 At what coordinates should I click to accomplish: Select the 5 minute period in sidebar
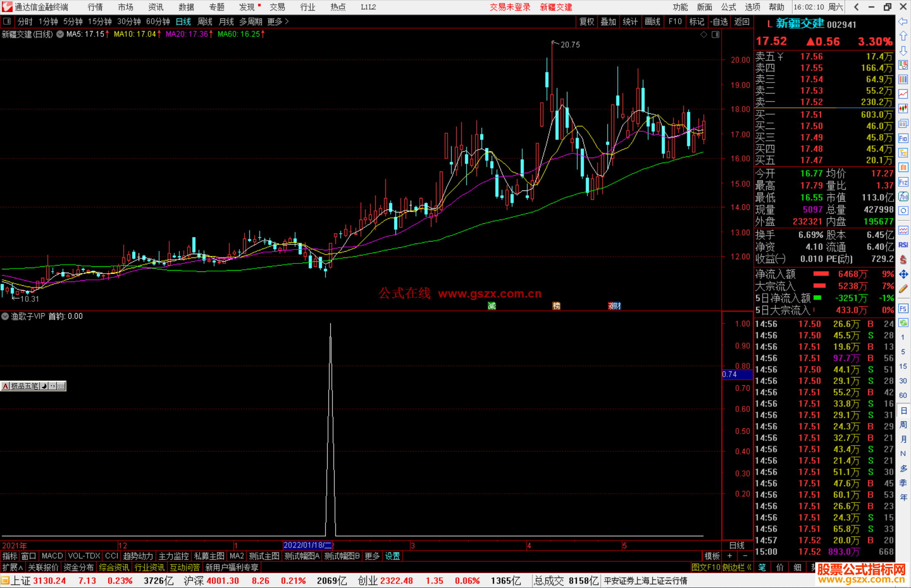click(x=903, y=352)
